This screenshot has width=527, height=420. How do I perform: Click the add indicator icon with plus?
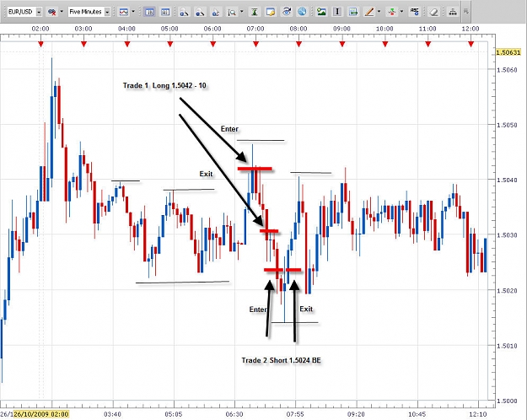coord(184,13)
